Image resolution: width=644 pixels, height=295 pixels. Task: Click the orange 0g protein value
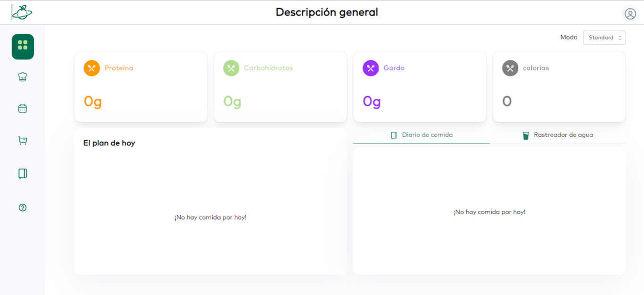[93, 101]
